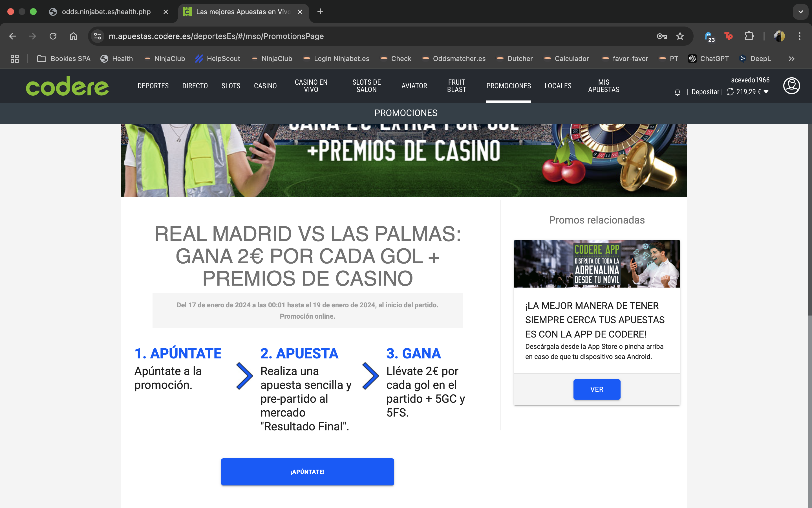The height and width of the screenshot is (508, 812).
Task: Open a new browser tab
Action: pos(320,11)
